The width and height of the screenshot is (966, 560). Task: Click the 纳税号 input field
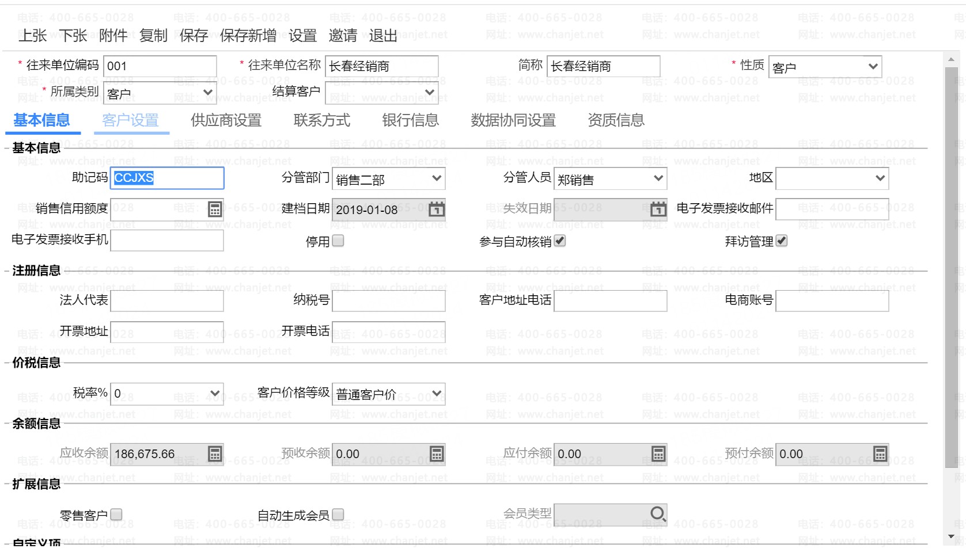388,301
